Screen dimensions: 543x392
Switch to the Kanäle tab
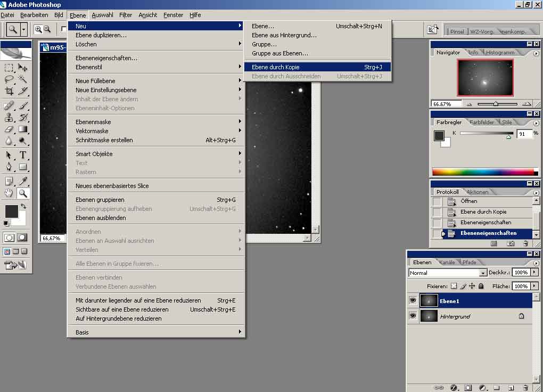447,263
